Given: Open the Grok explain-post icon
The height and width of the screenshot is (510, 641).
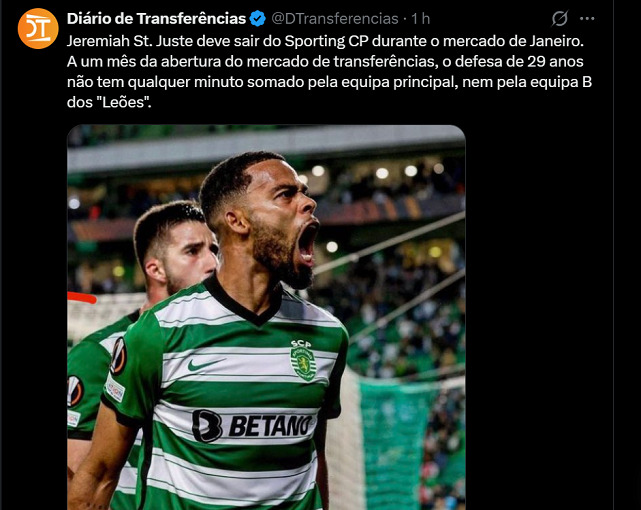Looking at the screenshot, I should [x=560, y=18].
